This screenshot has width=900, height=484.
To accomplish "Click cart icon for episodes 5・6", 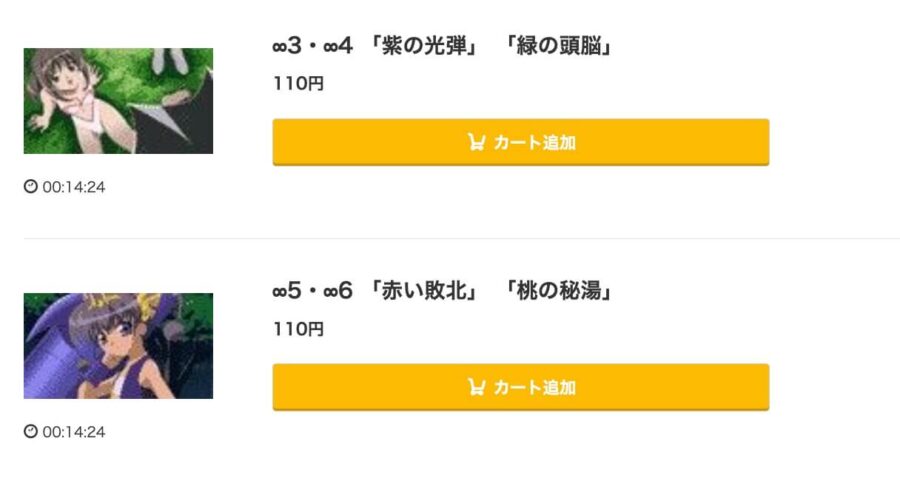I will point(476,387).
